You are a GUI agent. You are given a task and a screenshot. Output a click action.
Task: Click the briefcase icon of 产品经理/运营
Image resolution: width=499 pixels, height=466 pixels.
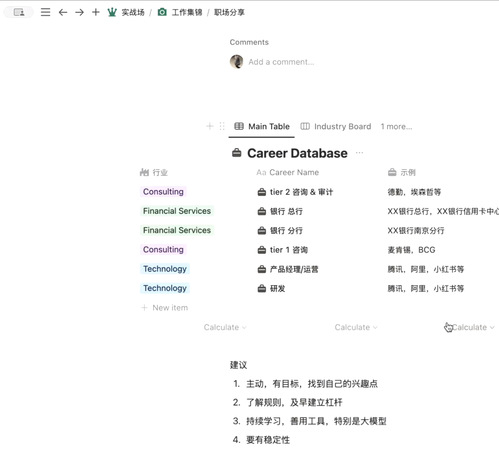pos(262,269)
